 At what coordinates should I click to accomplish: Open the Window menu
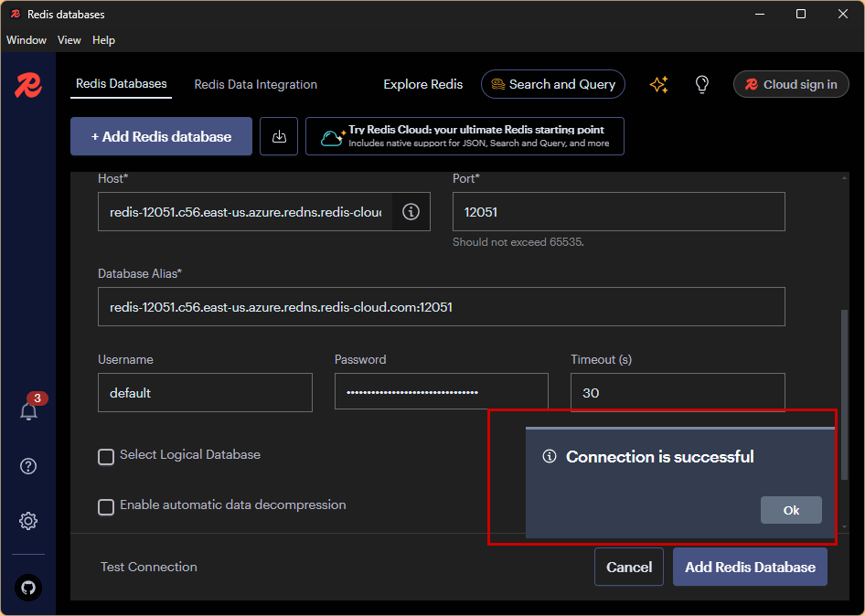27,40
